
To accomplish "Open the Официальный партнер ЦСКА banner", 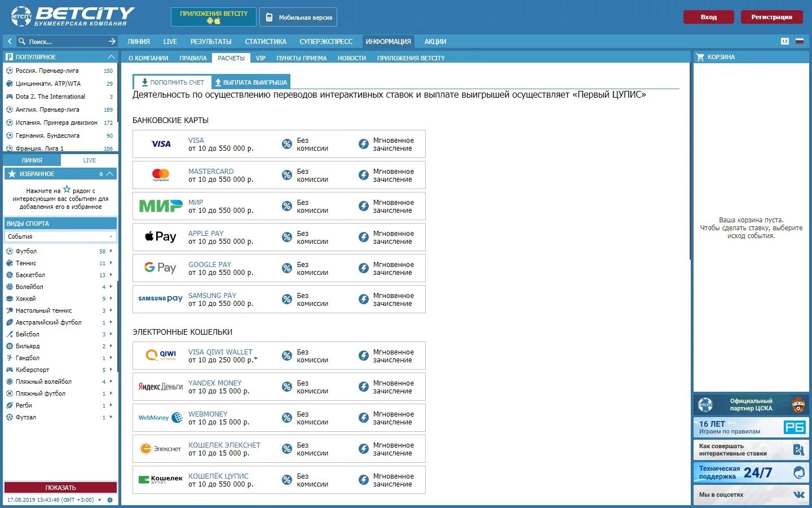I will pos(751,405).
